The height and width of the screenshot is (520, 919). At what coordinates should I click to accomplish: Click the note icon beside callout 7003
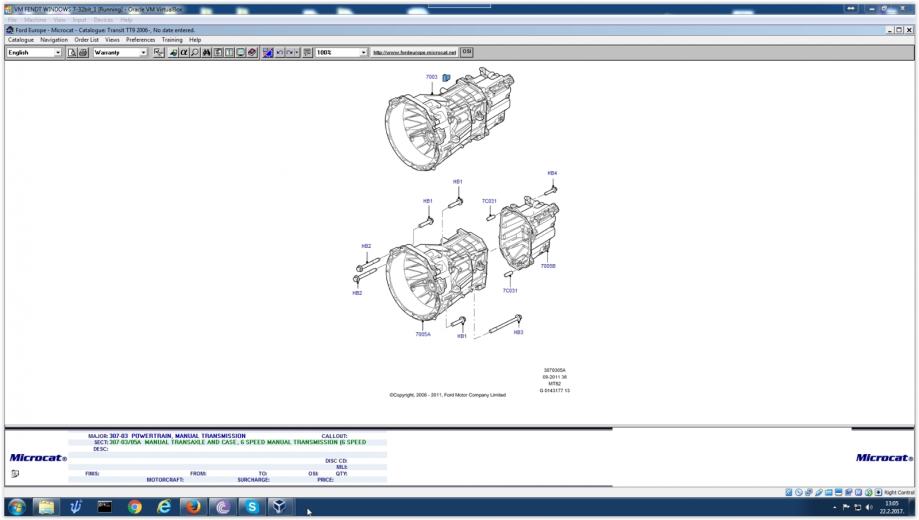[447, 77]
